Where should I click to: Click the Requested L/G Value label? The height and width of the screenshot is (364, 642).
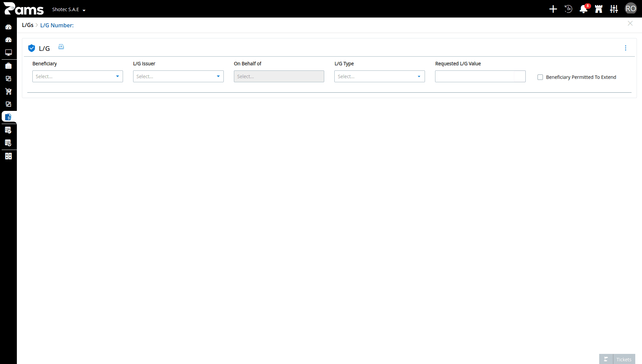[458, 64]
